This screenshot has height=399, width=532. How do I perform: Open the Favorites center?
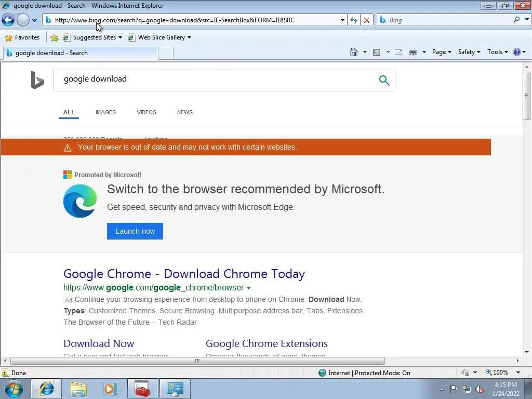tap(22, 37)
